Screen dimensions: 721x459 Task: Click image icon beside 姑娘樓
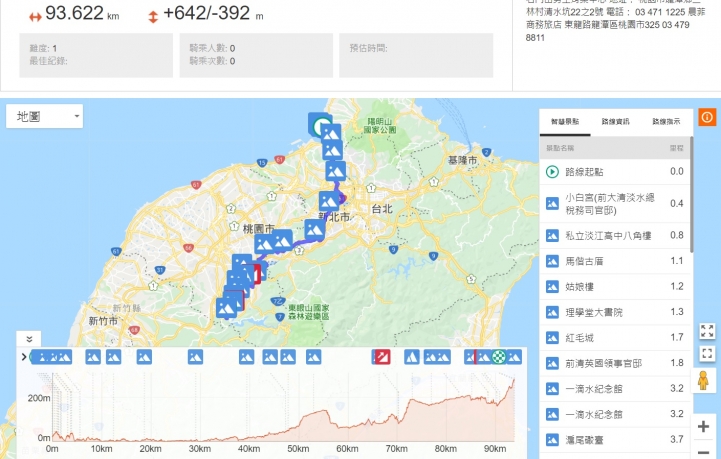point(552,287)
